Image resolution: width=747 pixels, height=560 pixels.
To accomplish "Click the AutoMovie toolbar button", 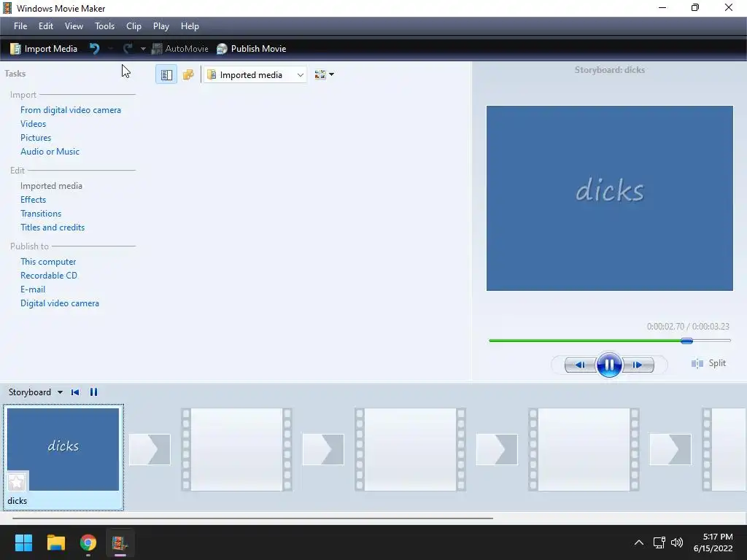I will 180,49.
